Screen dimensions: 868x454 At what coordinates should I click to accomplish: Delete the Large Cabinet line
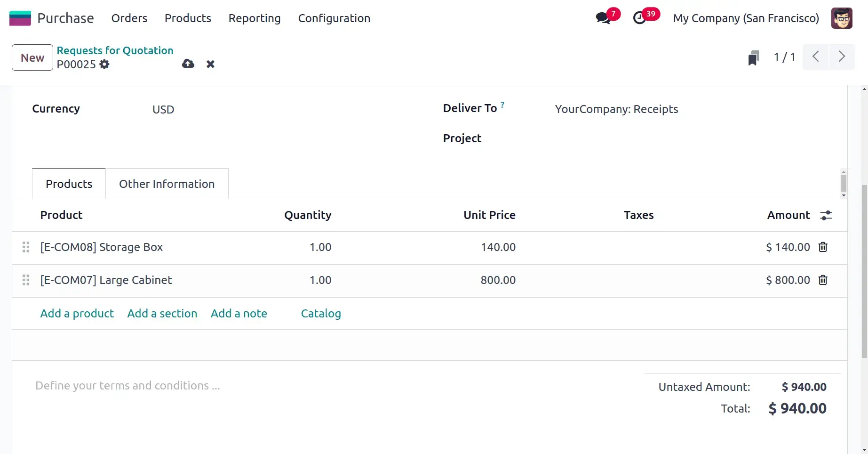(823, 280)
